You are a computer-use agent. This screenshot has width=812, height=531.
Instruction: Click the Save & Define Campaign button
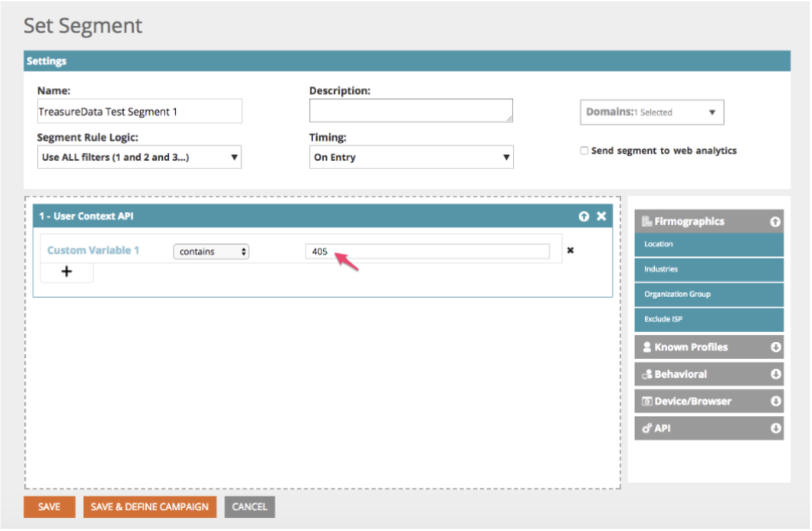pos(149,507)
